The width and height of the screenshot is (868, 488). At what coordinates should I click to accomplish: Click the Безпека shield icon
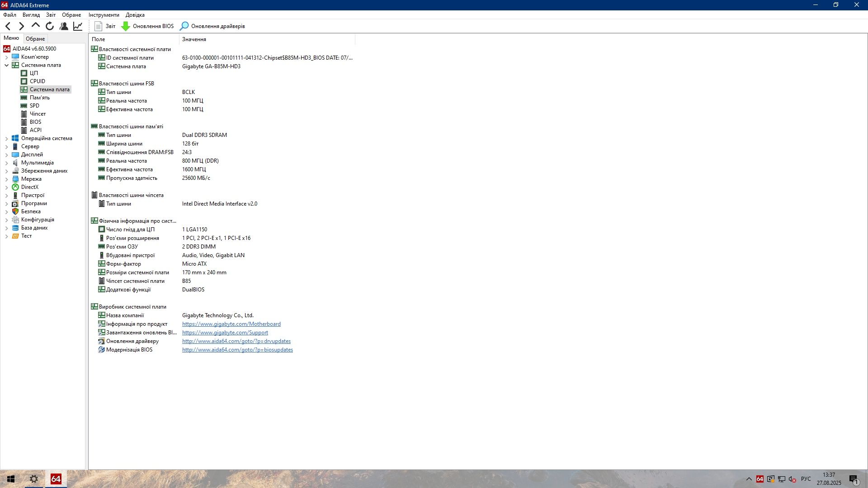[x=15, y=211]
